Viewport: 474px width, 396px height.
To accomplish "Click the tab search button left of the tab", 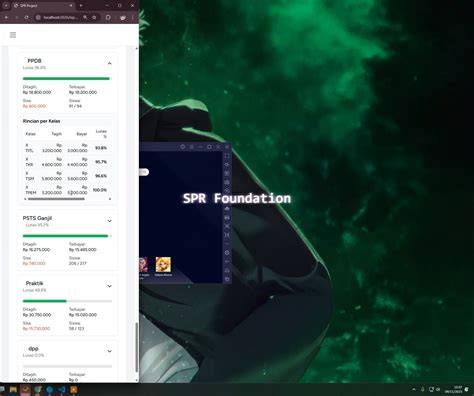I will click(x=6, y=6).
